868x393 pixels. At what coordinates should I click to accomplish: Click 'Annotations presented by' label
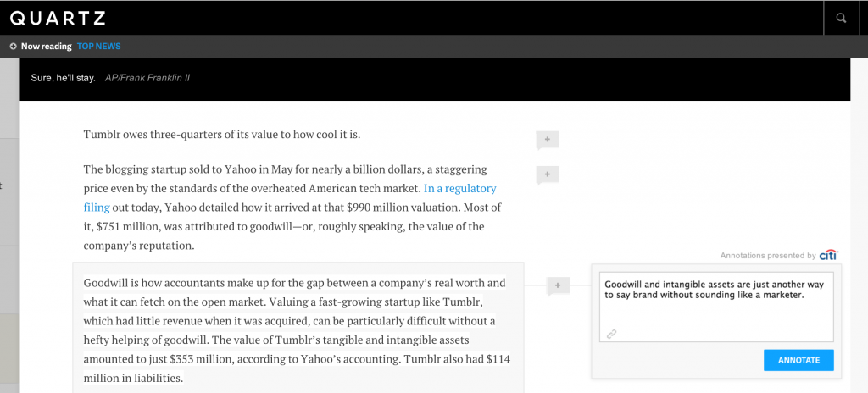(x=768, y=256)
